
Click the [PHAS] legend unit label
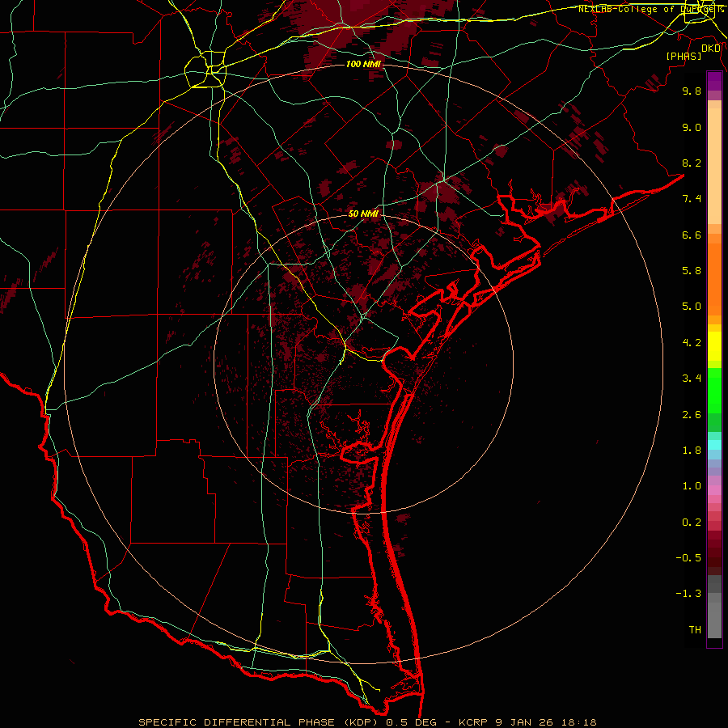(x=684, y=56)
